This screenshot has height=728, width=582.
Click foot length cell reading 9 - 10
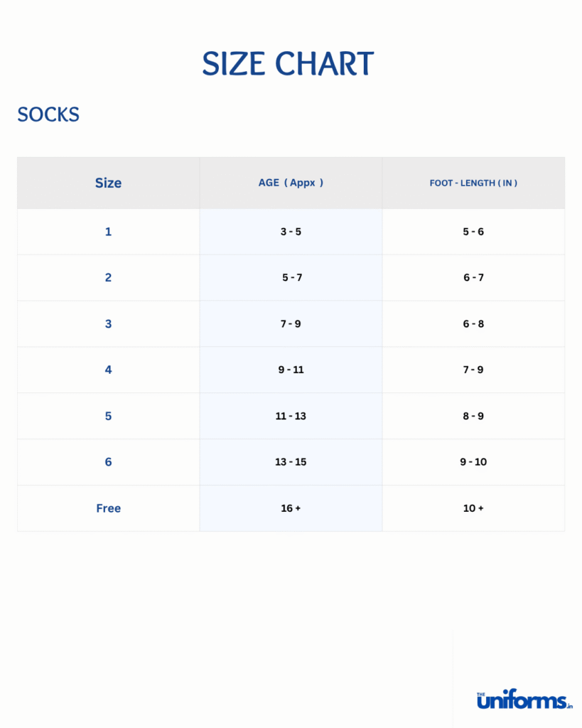tap(473, 462)
